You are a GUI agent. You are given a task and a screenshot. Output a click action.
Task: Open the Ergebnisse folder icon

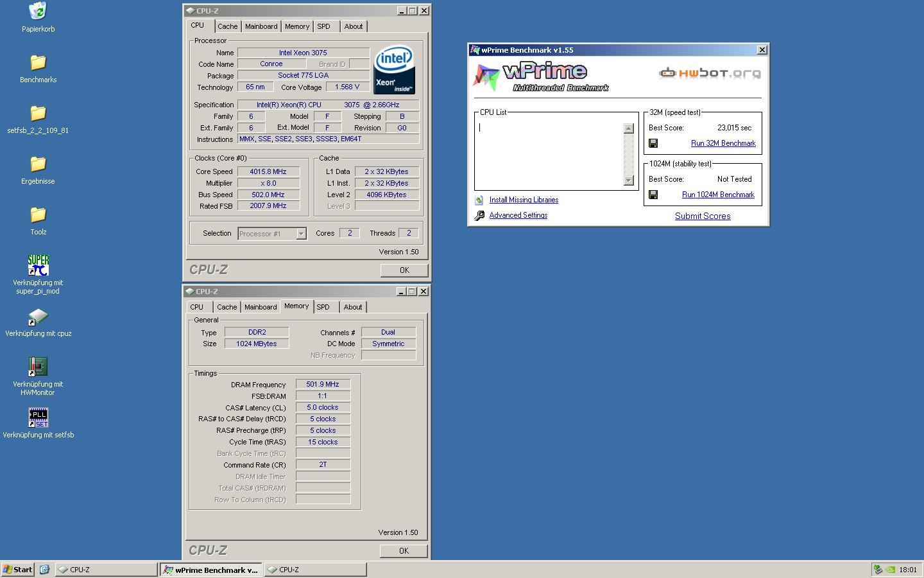coord(38,164)
